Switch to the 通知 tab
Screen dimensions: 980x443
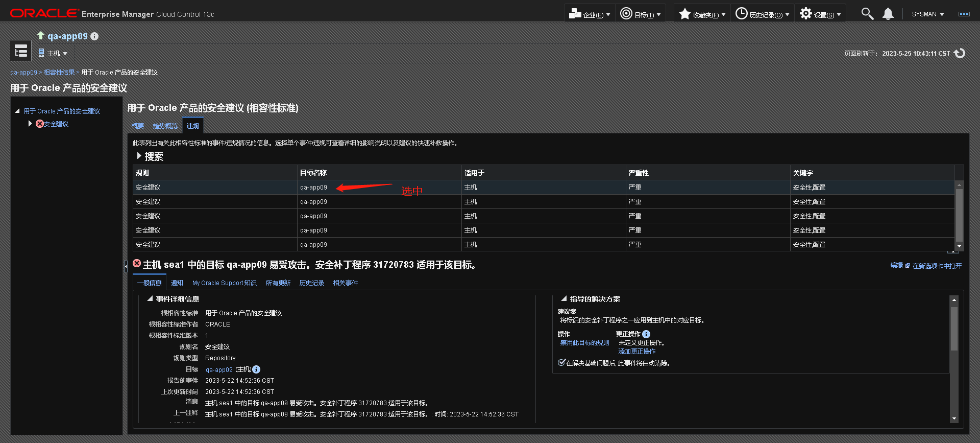point(177,283)
